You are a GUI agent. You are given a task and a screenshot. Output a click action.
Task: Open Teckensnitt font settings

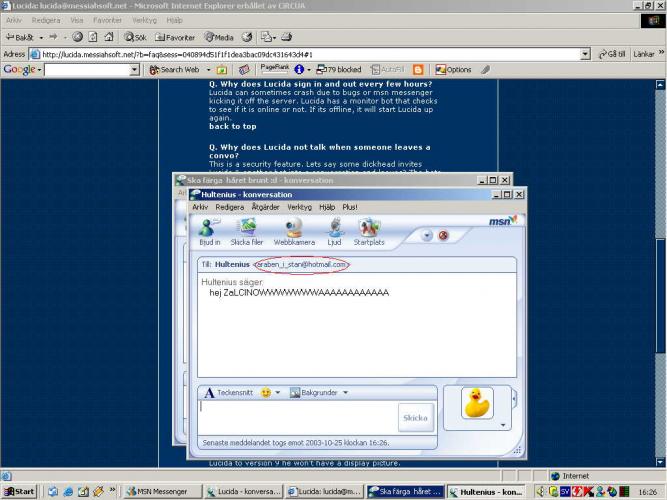230,393
